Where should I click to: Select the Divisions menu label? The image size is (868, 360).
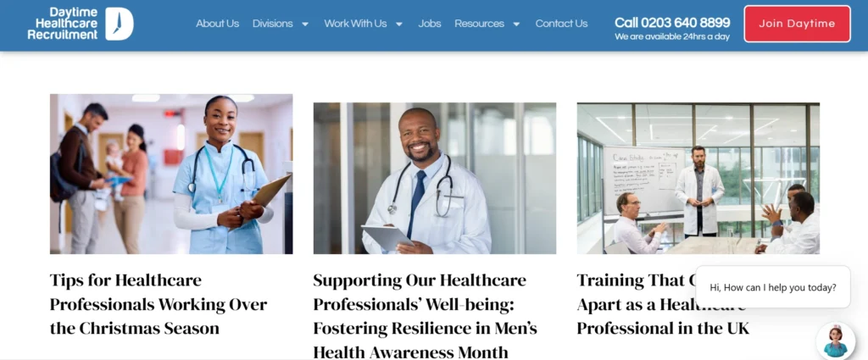(272, 24)
